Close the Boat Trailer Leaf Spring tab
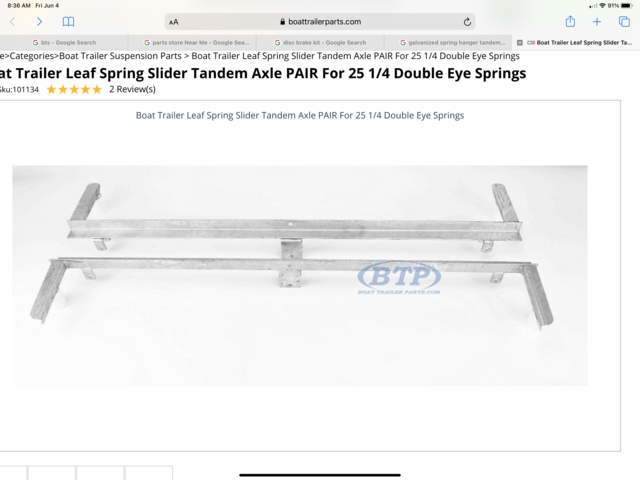The image size is (640, 480). (x=520, y=42)
